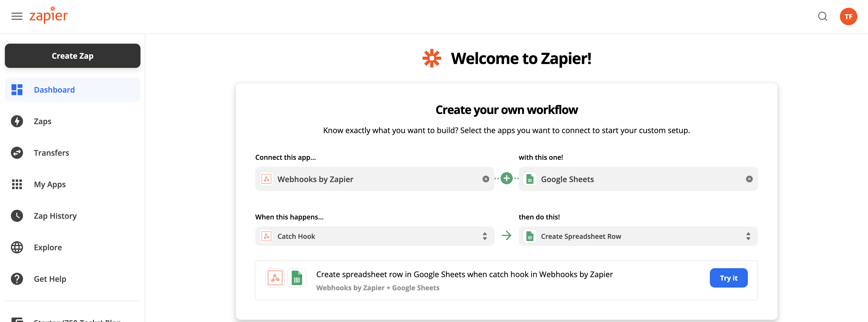
Task: Click the up-down arrows on Create Spreadsheet Row
Action: pyautogui.click(x=748, y=236)
